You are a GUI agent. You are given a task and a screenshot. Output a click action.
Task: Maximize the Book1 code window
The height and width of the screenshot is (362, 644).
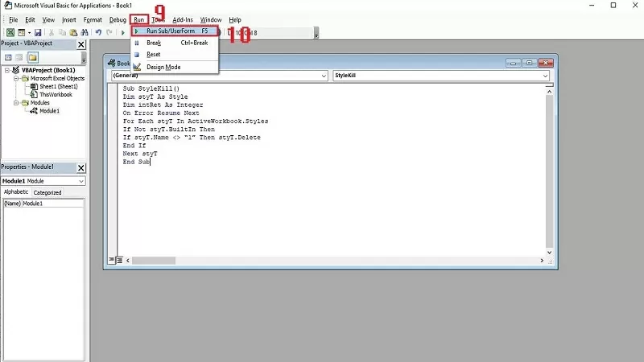point(529,63)
